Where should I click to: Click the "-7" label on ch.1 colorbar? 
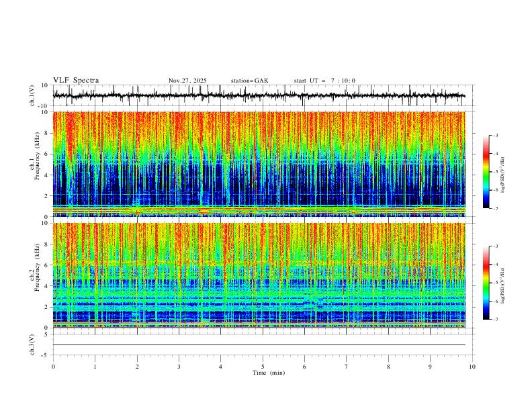pos(496,209)
